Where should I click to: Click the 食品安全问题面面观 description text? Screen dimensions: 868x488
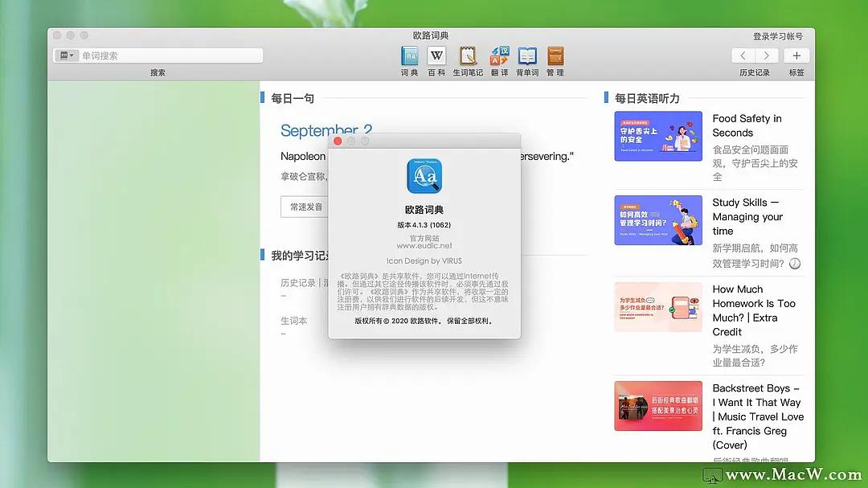(x=755, y=163)
